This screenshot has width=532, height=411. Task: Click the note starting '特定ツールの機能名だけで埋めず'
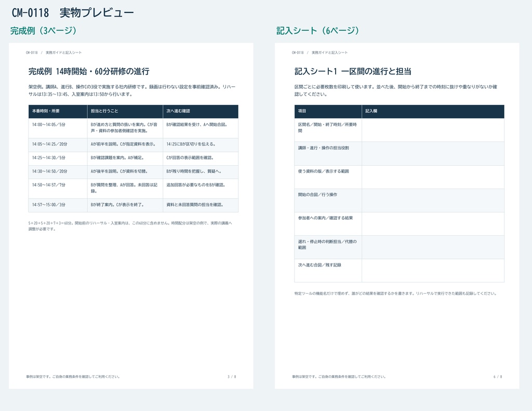[x=395, y=294]
